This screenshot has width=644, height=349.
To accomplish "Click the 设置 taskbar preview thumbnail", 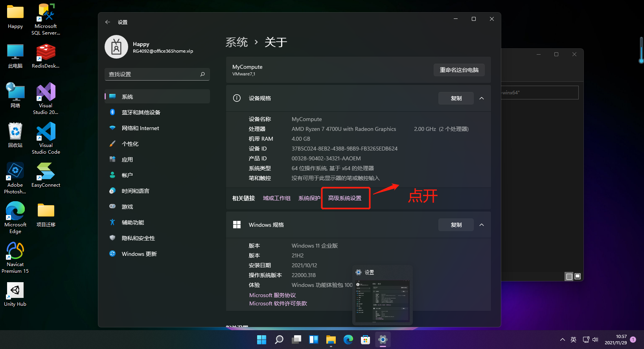I will point(383,302).
